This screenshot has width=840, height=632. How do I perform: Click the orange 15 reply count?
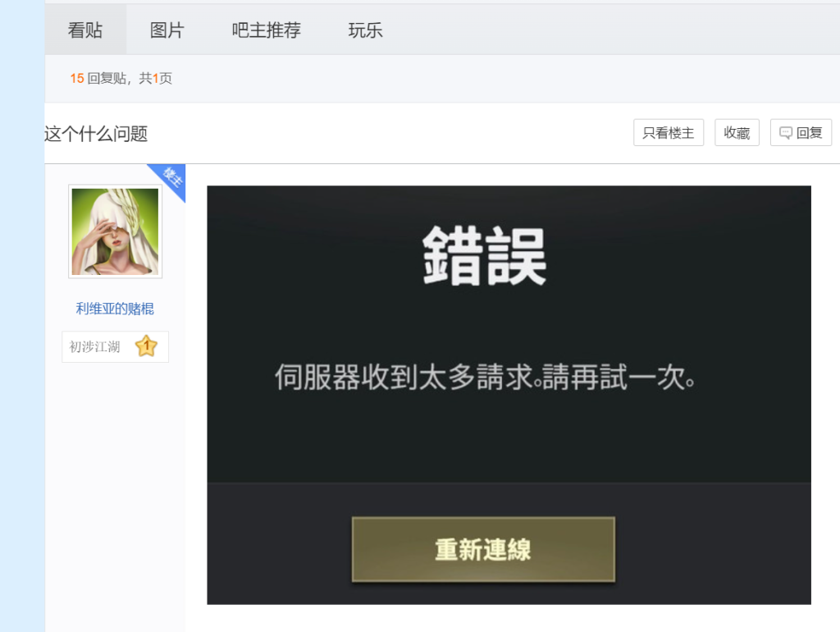click(x=76, y=79)
